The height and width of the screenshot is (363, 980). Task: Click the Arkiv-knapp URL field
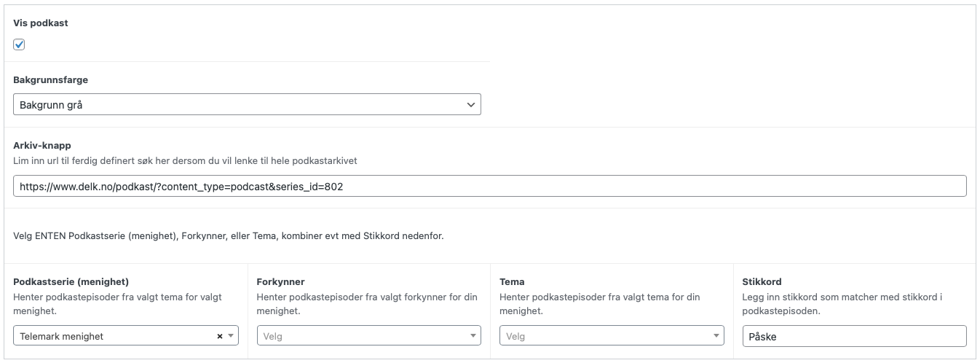[x=490, y=186]
